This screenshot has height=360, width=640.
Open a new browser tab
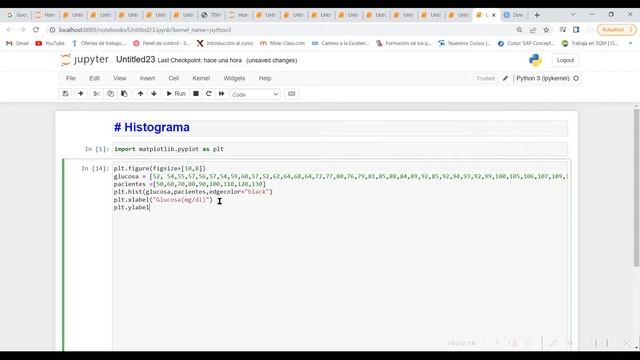(537, 15)
